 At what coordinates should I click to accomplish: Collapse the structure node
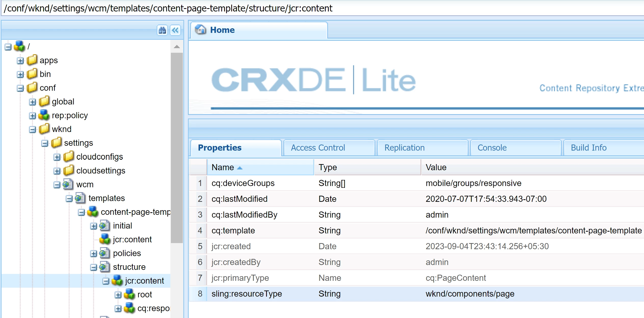tap(93, 267)
